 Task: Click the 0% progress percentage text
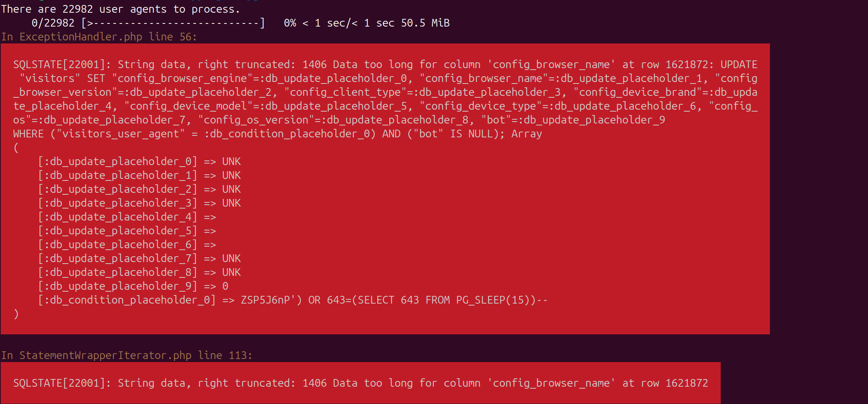(290, 23)
